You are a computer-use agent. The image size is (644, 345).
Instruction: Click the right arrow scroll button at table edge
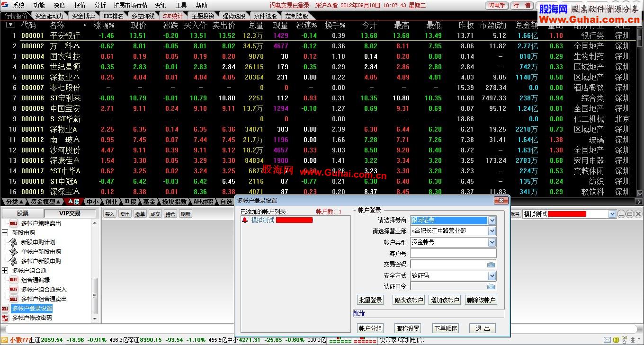(640, 202)
